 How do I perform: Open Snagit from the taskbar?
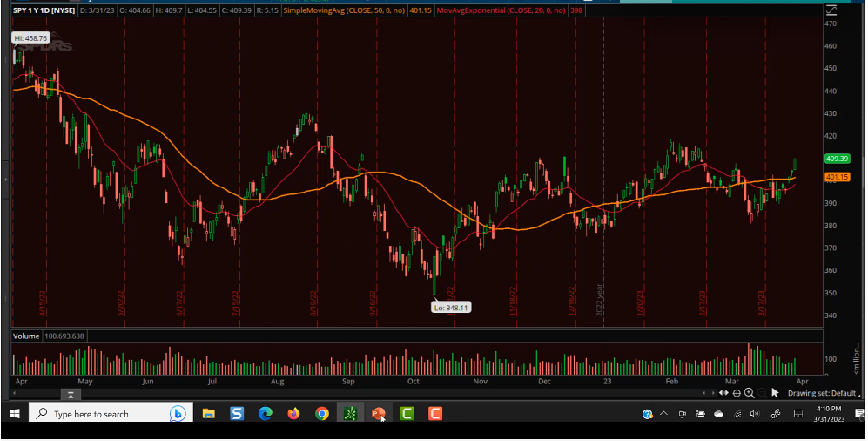(237, 414)
